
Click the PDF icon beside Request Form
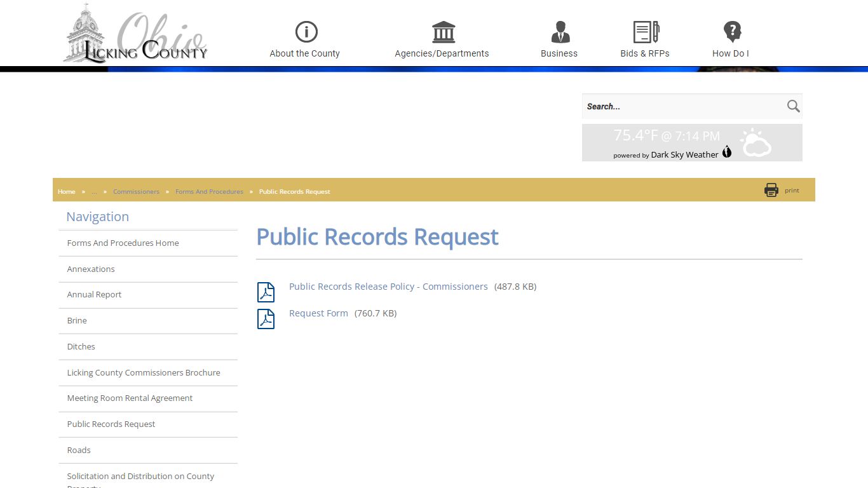(x=266, y=319)
